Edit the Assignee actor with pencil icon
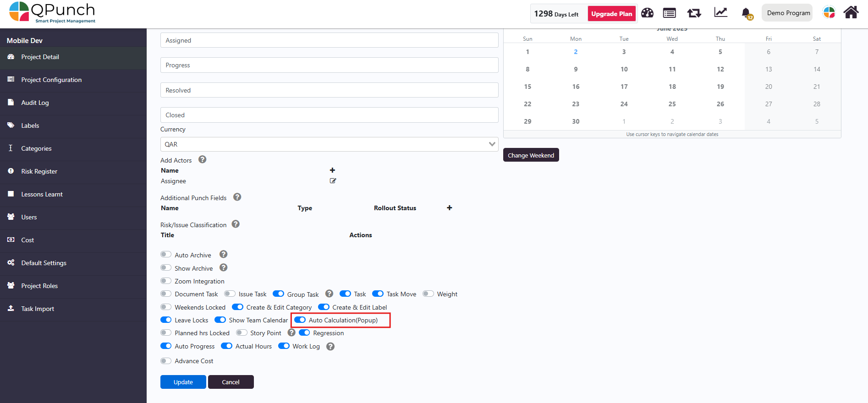This screenshot has height=403, width=868. [333, 181]
